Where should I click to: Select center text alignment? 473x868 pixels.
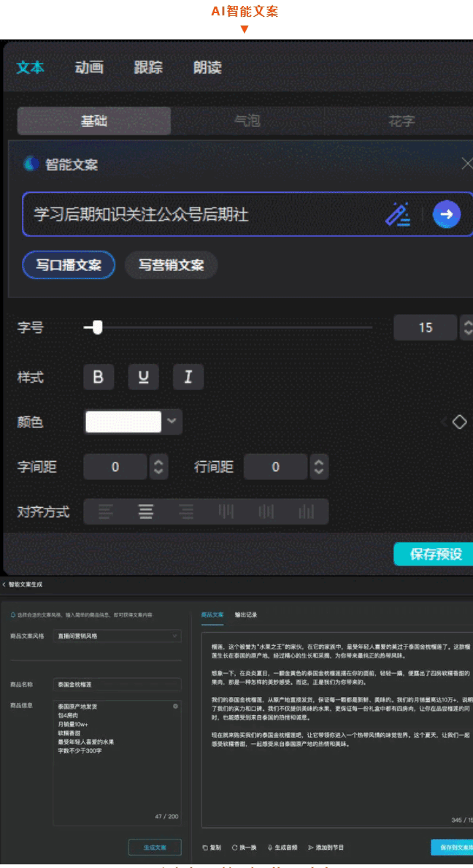click(x=146, y=511)
